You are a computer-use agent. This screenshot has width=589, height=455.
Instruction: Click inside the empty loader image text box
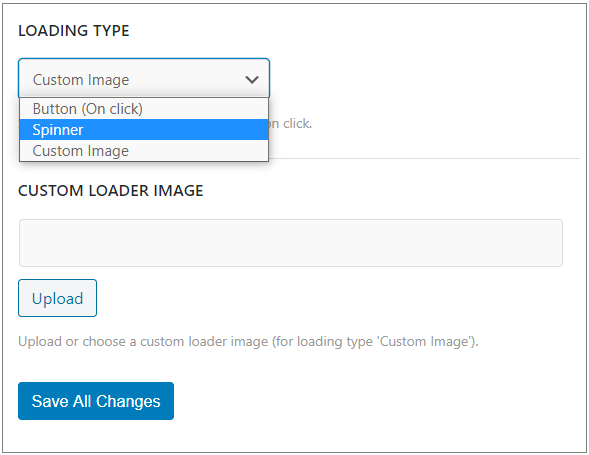291,243
